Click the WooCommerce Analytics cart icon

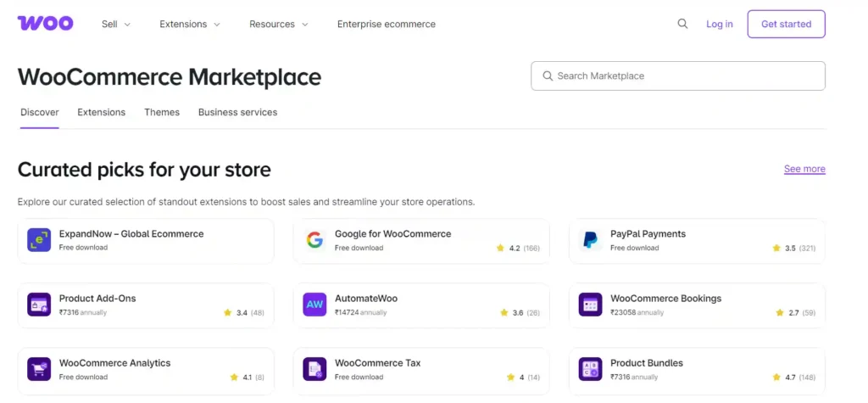[39, 369]
